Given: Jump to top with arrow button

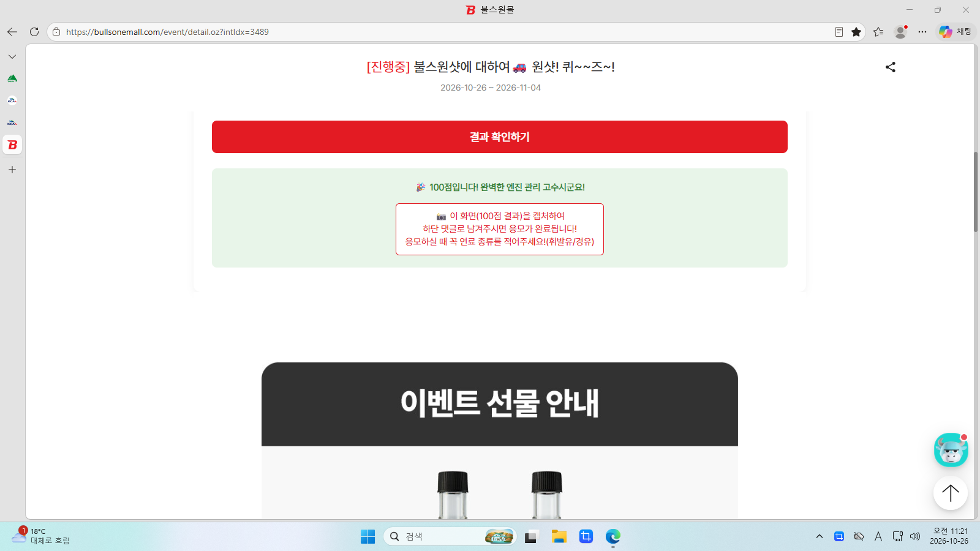Looking at the screenshot, I should 951,493.
